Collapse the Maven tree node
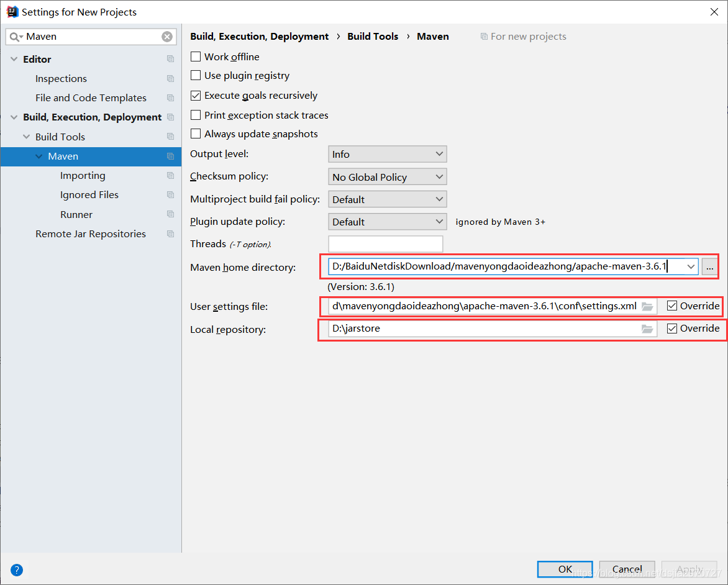This screenshot has width=728, height=585. (x=39, y=156)
